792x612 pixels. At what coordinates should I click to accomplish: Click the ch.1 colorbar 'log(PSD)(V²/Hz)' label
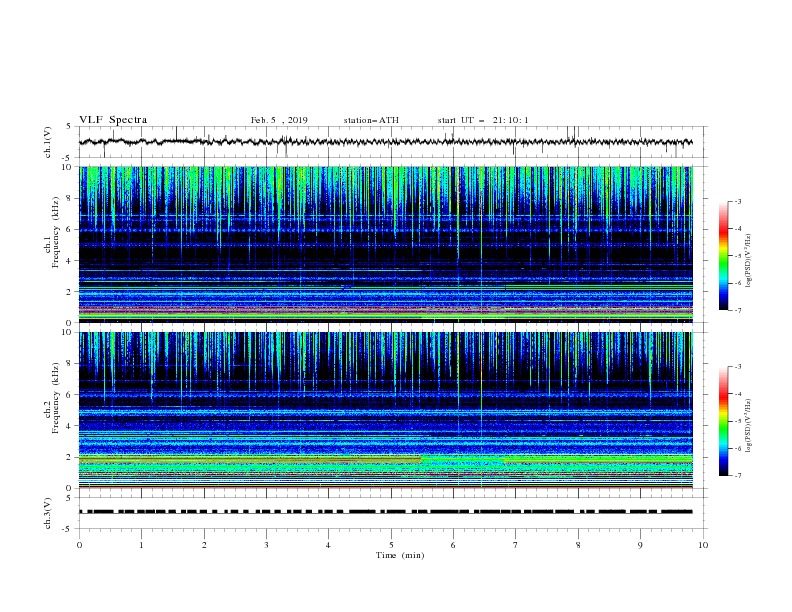(749, 261)
